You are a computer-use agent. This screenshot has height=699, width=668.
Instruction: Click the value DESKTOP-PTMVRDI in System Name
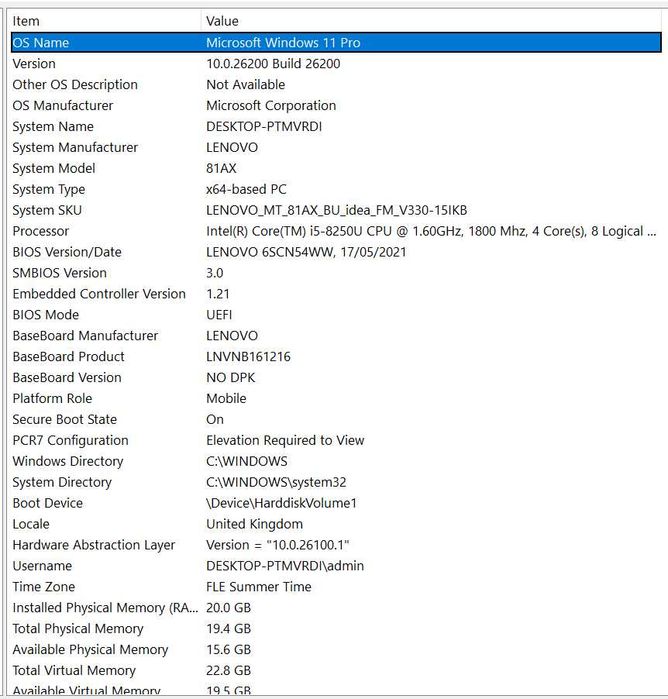click(x=264, y=127)
